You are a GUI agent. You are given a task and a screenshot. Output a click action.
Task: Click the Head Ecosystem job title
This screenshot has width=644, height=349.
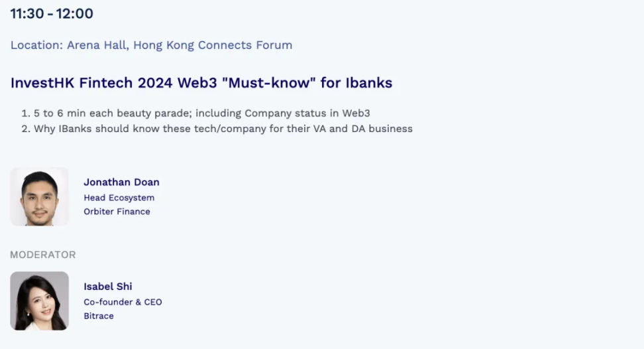(x=119, y=197)
